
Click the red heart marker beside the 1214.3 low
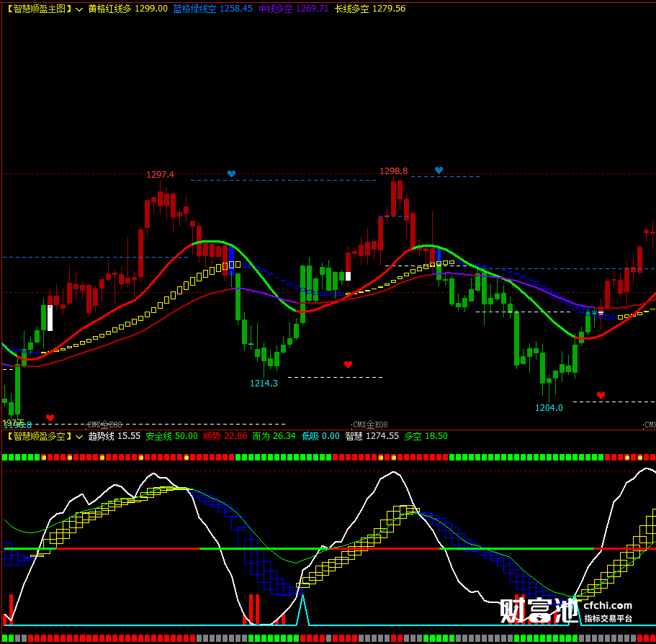(348, 365)
